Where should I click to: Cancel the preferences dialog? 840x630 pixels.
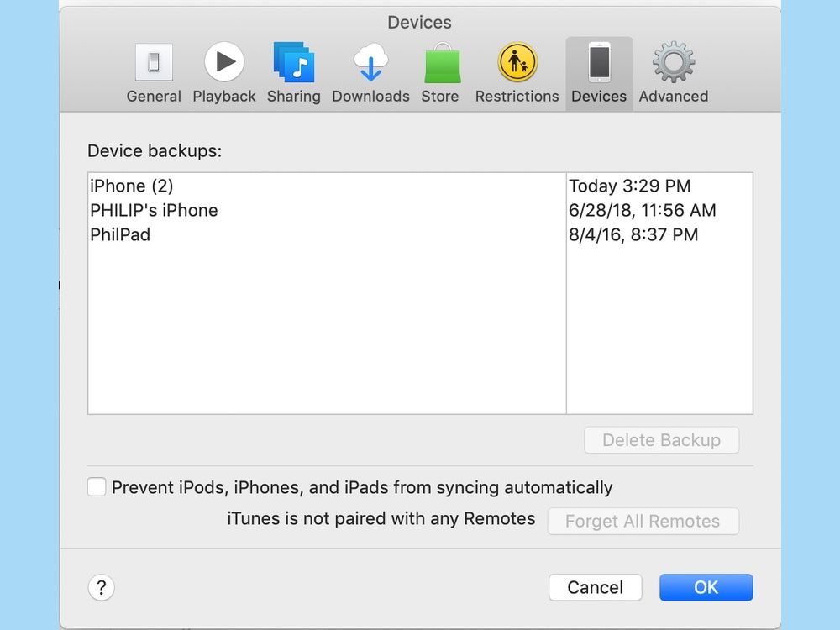[x=595, y=587]
